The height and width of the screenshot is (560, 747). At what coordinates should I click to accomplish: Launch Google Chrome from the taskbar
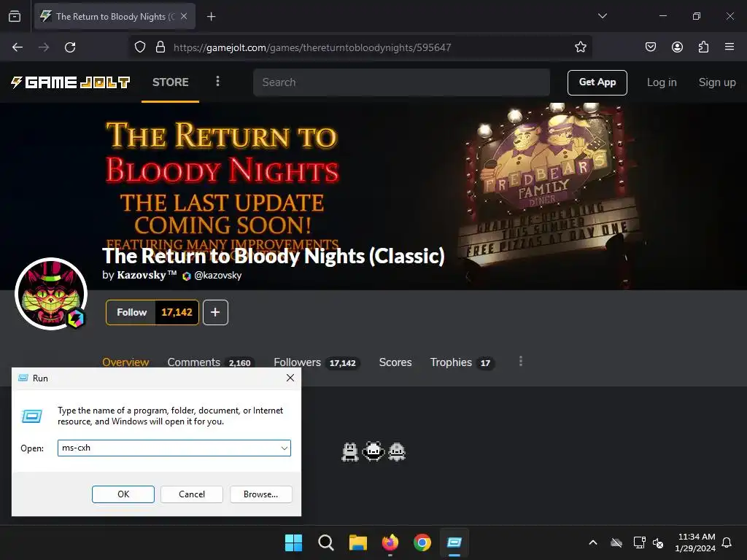click(x=422, y=542)
